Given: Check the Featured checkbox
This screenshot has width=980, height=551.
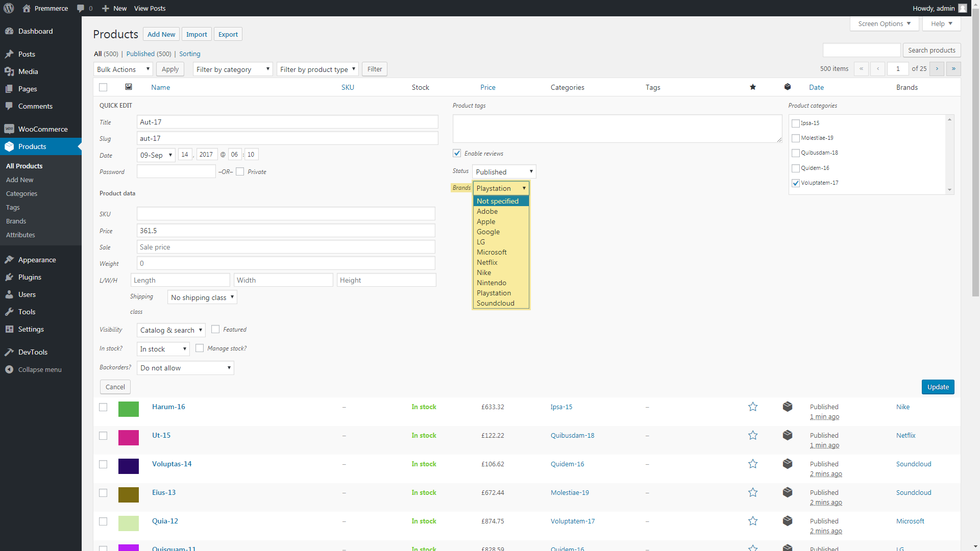Looking at the screenshot, I should click(x=215, y=329).
